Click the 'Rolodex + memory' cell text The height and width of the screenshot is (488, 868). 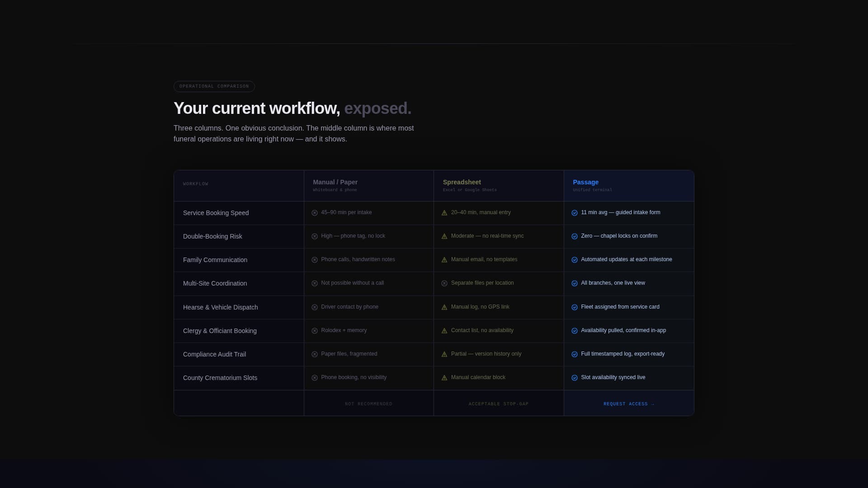pos(344,330)
